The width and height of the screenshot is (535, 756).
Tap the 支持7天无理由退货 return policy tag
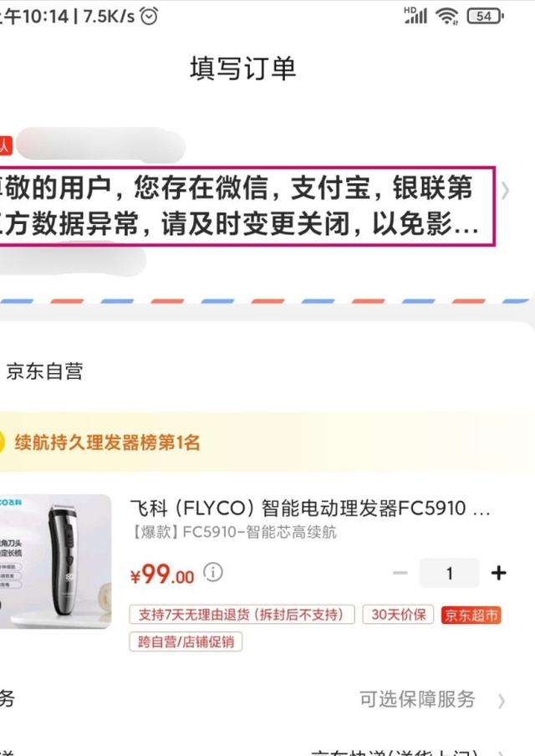(x=242, y=614)
